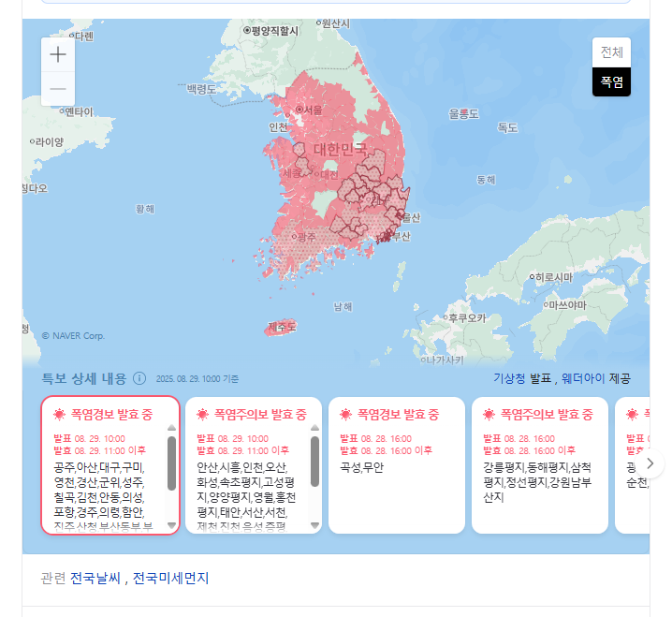
Task: Click the 2025. 08. 29. 10:00 기준 timestamp
Action: pos(197,379)
